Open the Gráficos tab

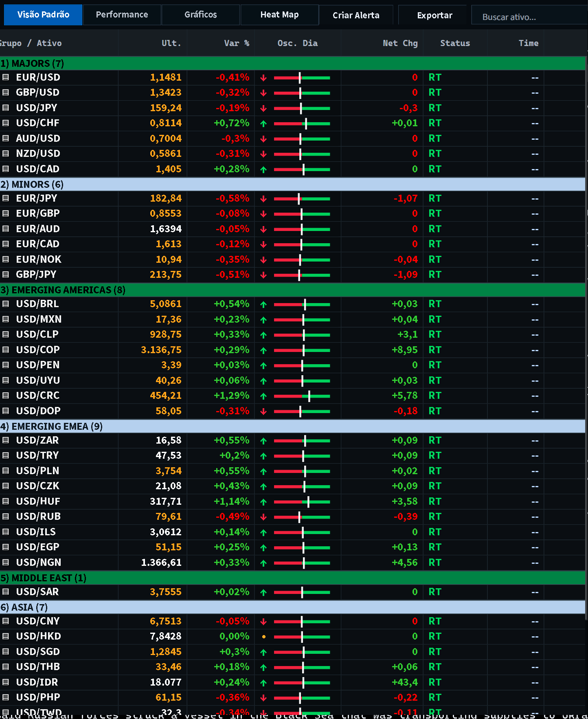click(201, 15)
